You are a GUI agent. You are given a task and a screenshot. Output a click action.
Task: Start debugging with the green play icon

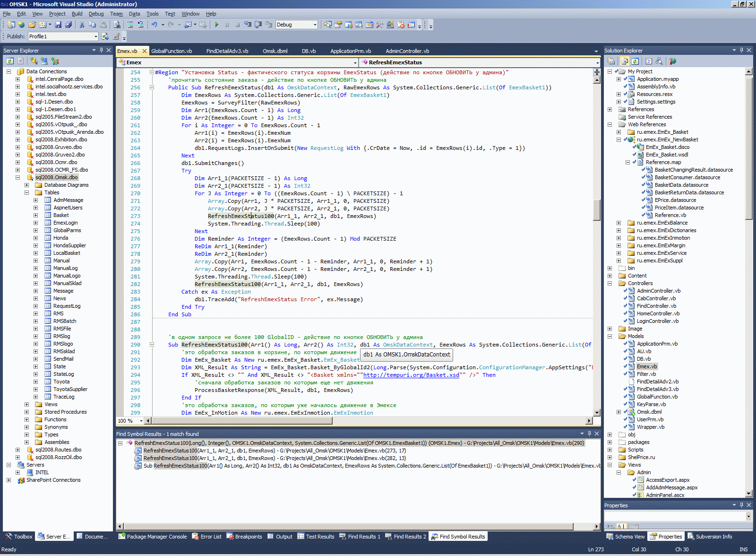[x=216, y=25]
